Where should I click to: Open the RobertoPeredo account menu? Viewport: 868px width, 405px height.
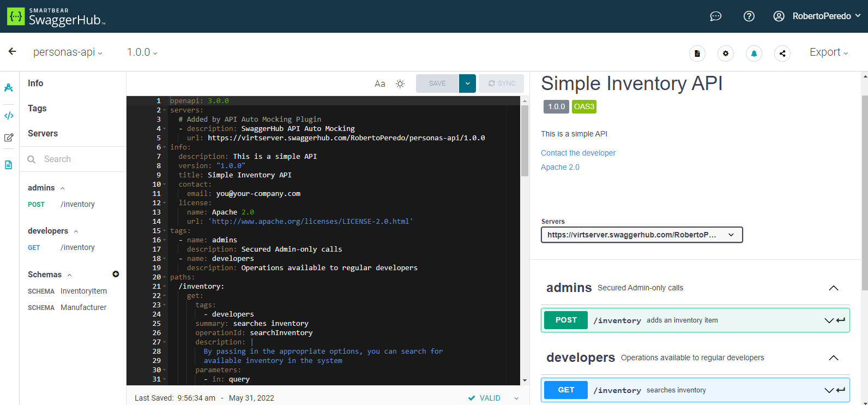tap(827, 16)
